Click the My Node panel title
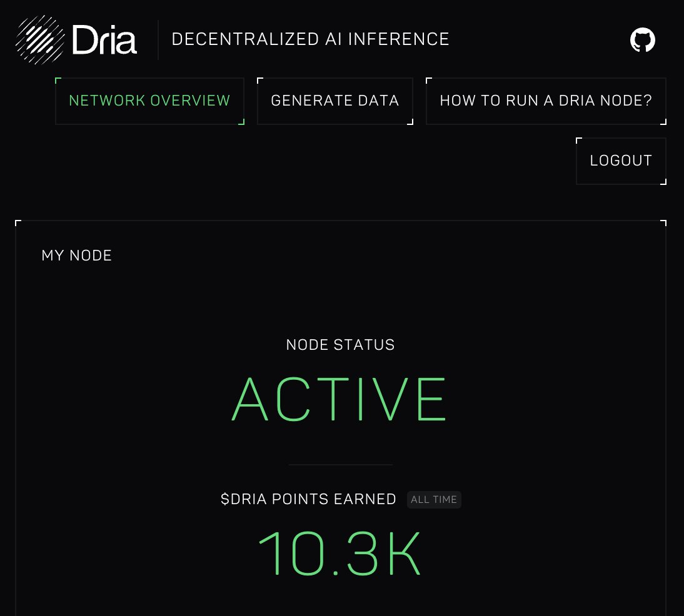The height and width of the screenshot is (616, 684). [x=77, y=256]
